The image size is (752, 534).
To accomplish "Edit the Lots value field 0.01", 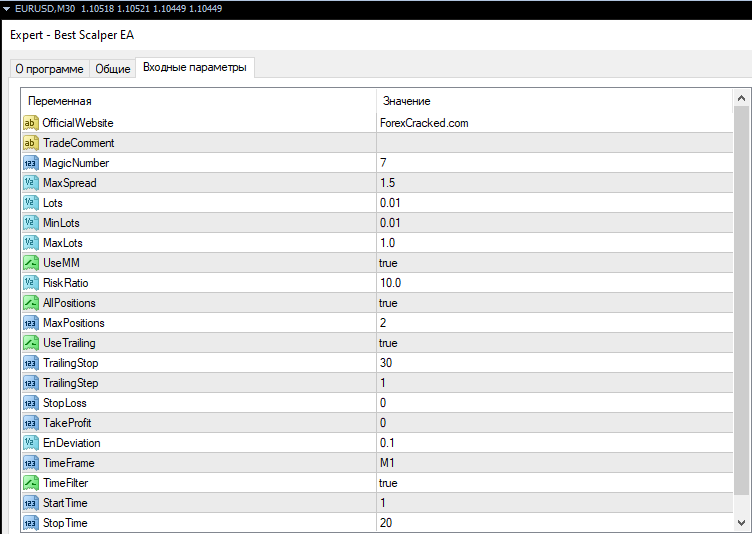I will [x=390, y=203].
